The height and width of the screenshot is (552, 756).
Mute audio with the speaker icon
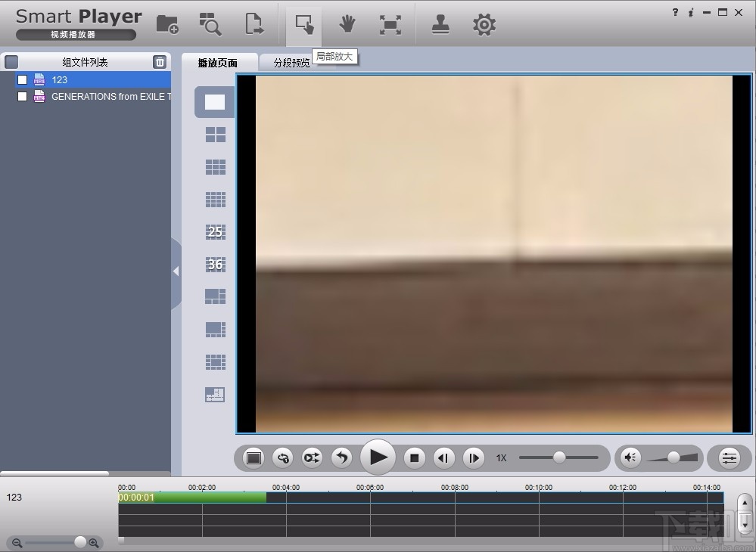[630, 457]
